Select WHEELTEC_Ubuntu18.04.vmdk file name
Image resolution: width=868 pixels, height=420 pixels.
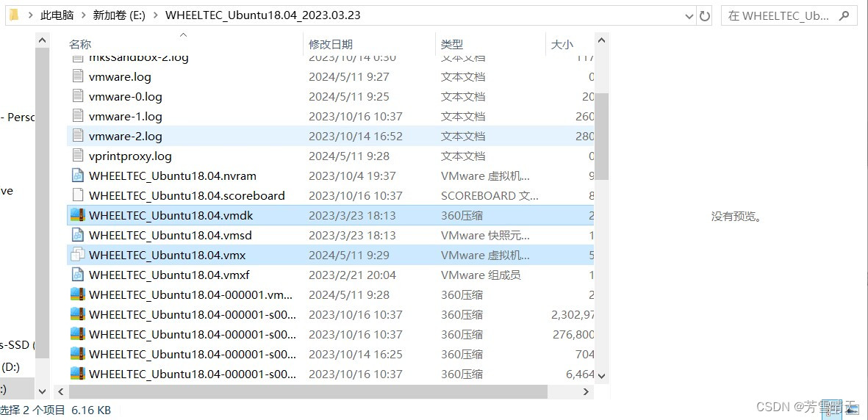tap(171, 216)
